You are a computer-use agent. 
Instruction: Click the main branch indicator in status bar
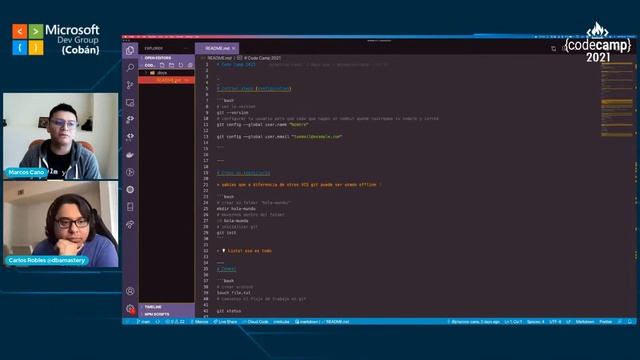143,322
